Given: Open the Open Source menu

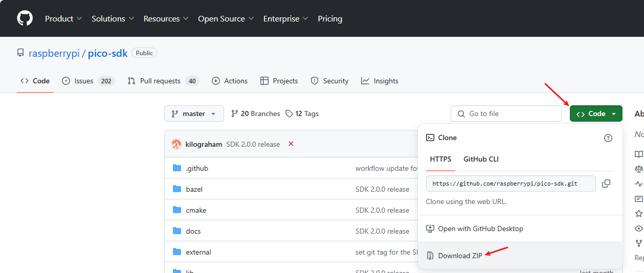Looking at the screenshot, I should click(226, 18).
